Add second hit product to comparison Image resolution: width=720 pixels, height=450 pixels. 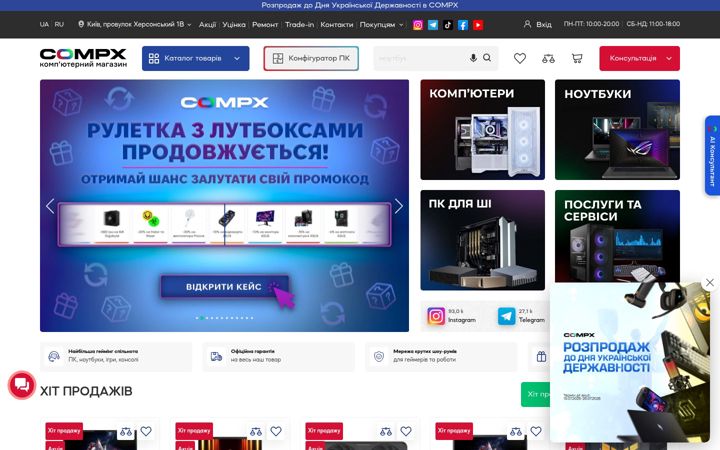(256, 431)
